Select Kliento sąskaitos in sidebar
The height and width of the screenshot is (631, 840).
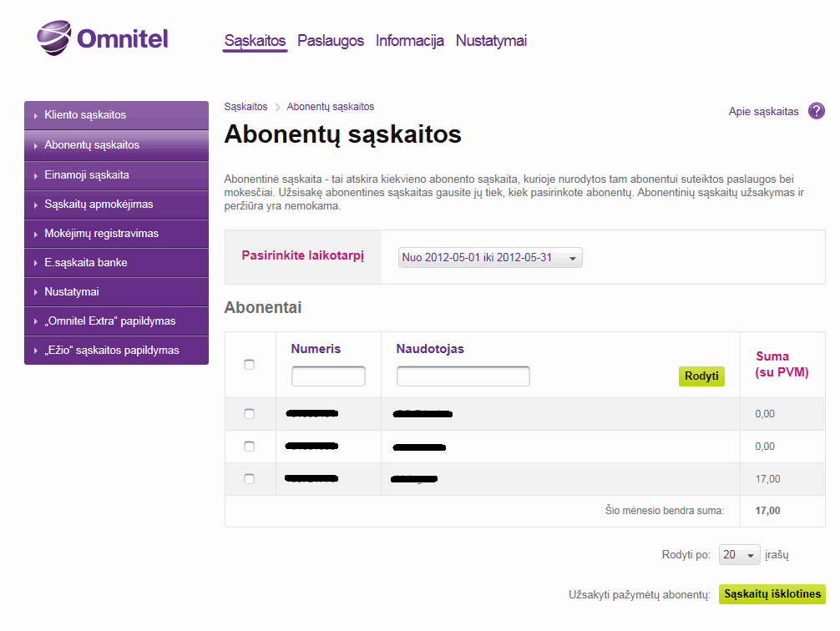tap(116, 115)
